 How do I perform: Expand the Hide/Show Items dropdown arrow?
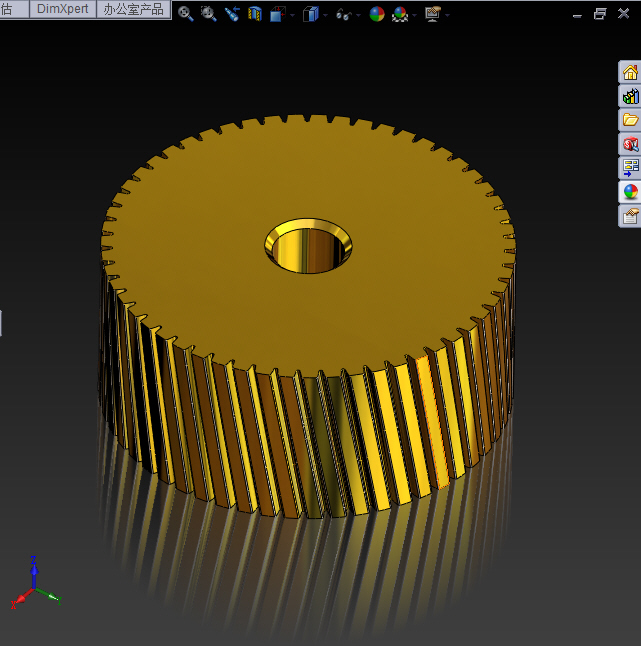pos(358,15)
